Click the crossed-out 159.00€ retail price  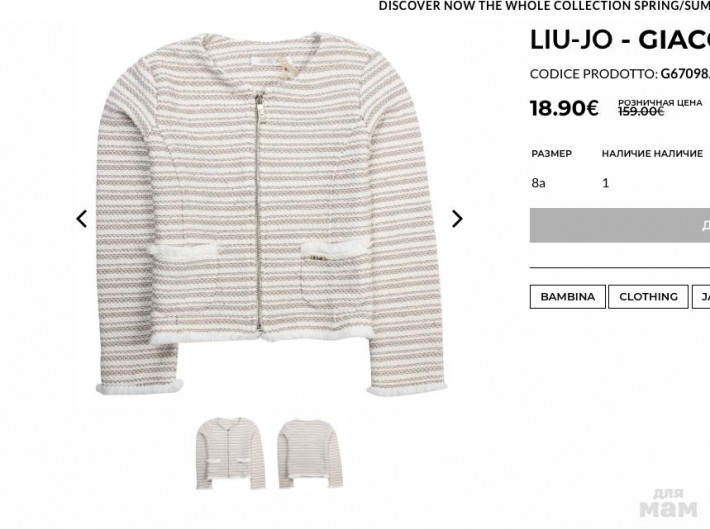tap(641, 111)
